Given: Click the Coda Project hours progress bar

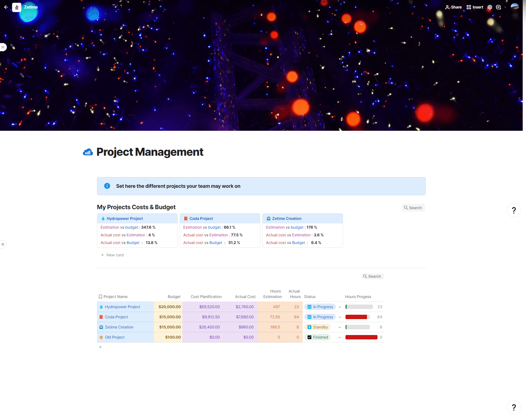Looking at the screenshot, I should point(358,317).
